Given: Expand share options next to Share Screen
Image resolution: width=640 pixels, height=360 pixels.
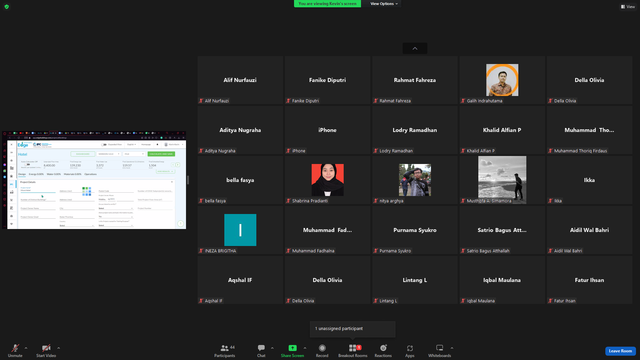Looking at the screenshot, I should click(x=305, y=348).
